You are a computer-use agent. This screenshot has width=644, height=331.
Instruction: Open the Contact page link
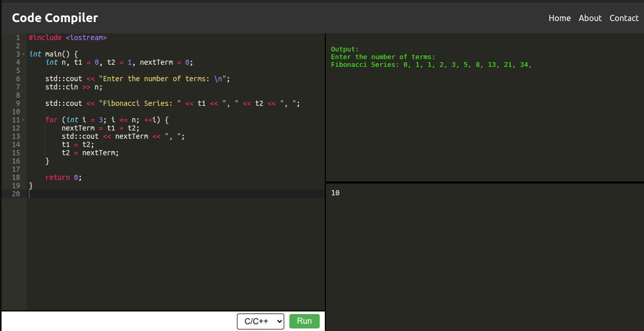(x=624, y=18)
